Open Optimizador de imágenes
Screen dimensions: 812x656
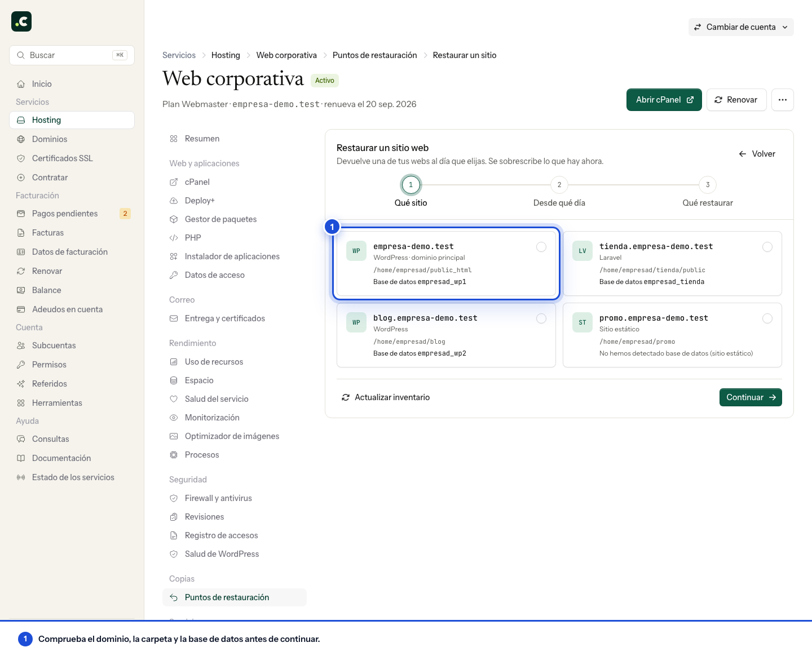(x=235, y=436)
